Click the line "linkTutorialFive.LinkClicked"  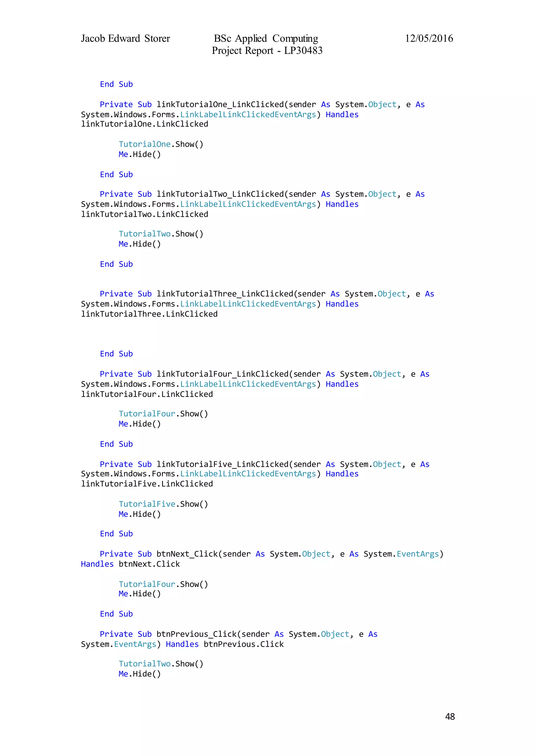(147, 484)
